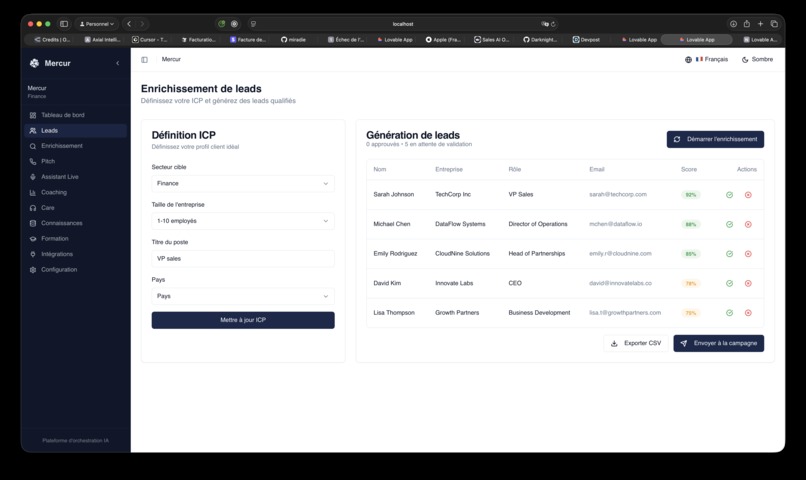Screen dimensions: 806x480
Task: Open the Pays dropdown
Action: 243,296
